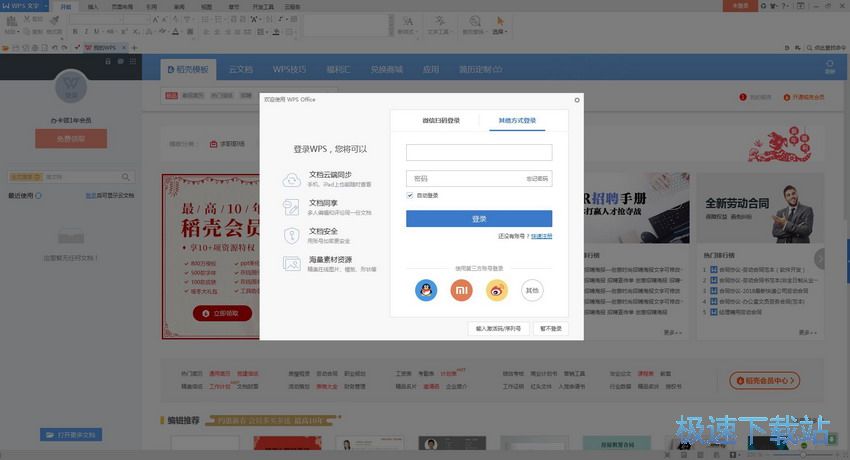Expand the styles gallery scroll arrows
Screen dimensions: 850x460
[x=391, y=25]
